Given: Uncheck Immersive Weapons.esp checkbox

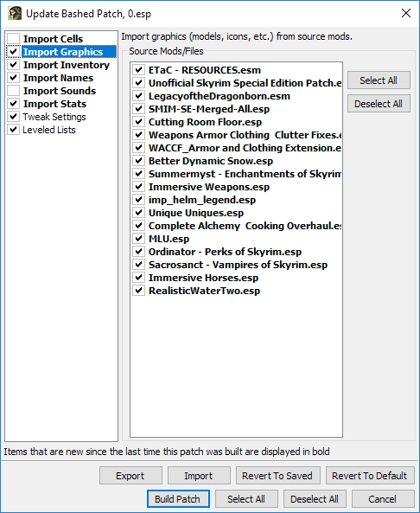Looking at the screenshot, I should (x=138, y=187).
